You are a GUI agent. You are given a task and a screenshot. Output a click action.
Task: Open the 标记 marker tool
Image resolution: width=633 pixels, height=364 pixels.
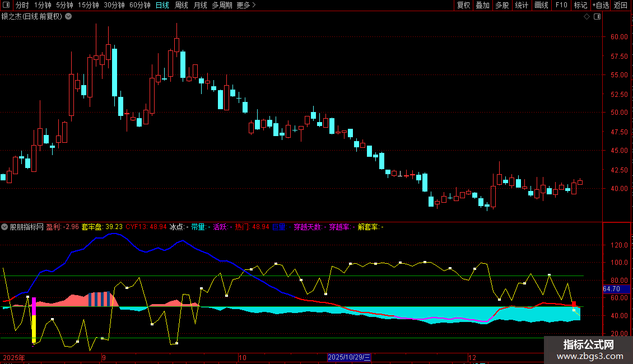(x=580, y=6)
